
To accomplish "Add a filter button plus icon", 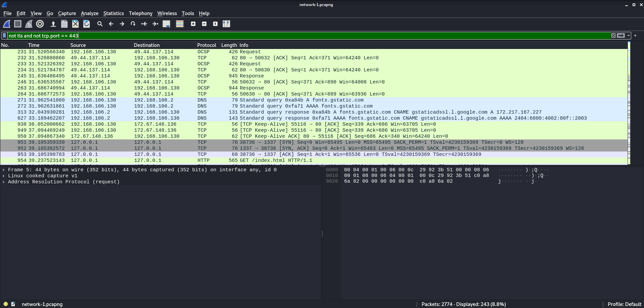I will [x=635, y=36].
